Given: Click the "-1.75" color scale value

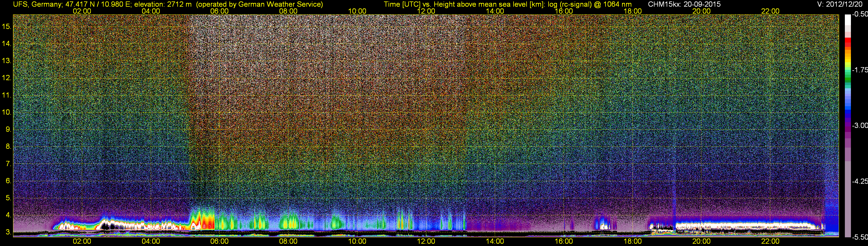Looking at the screenshot, I should 860,70.
